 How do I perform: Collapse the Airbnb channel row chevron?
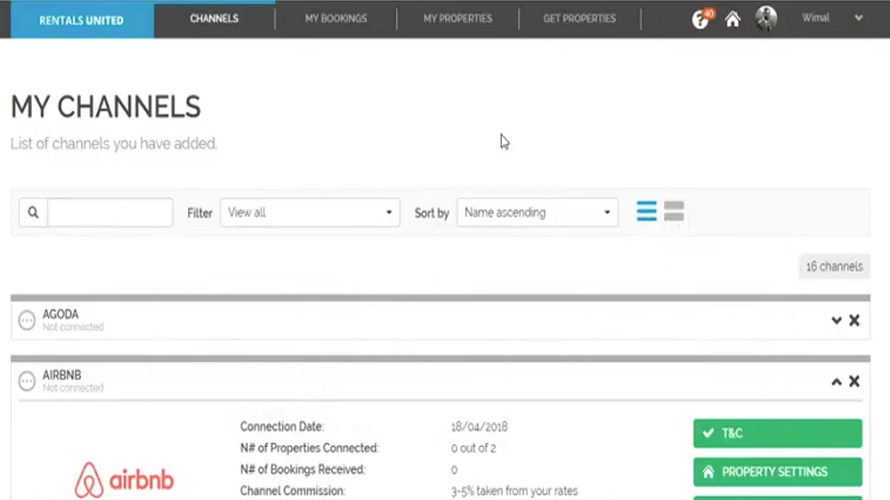click(836, 381)
